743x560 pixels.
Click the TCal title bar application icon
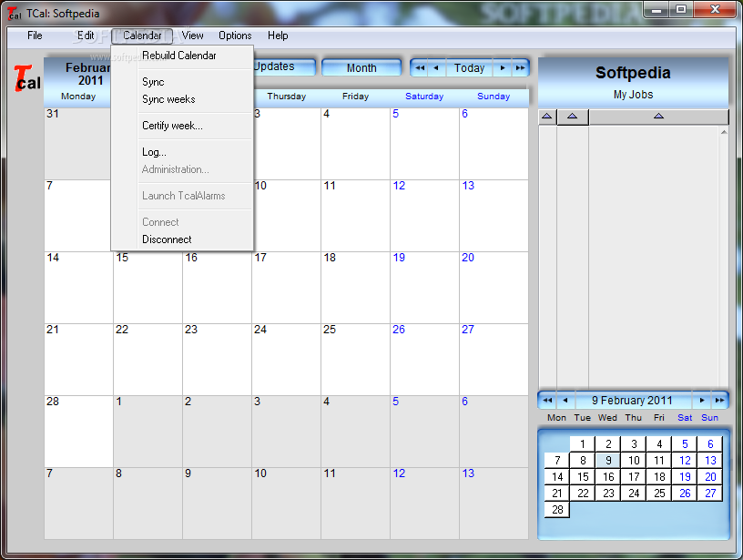click(15, 14)
